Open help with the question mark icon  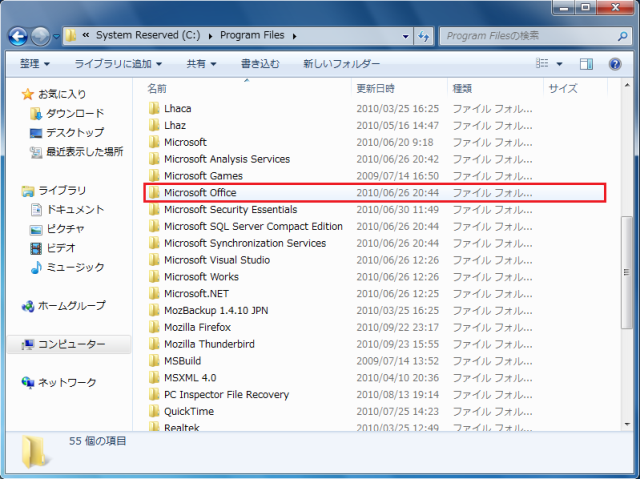click(x=615, y=64)
